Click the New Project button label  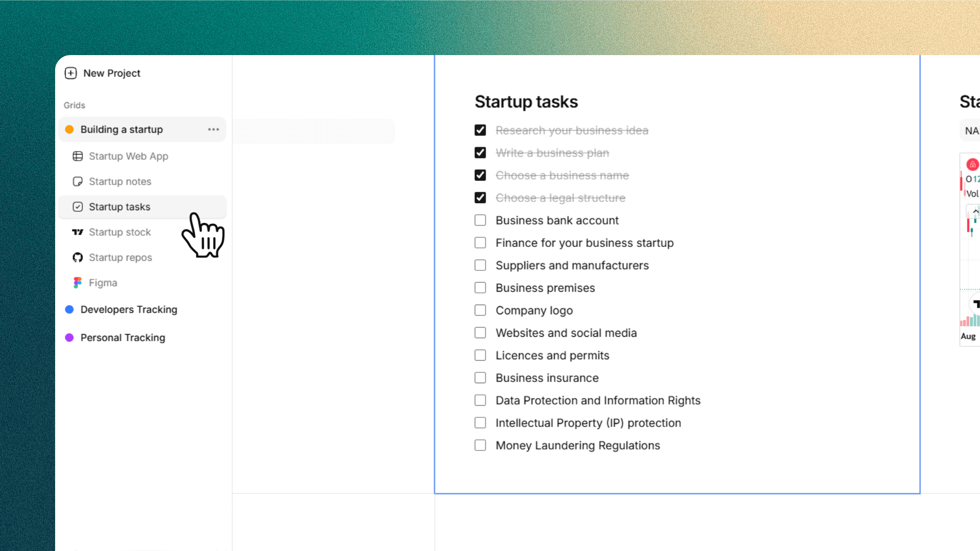point(112,73)
